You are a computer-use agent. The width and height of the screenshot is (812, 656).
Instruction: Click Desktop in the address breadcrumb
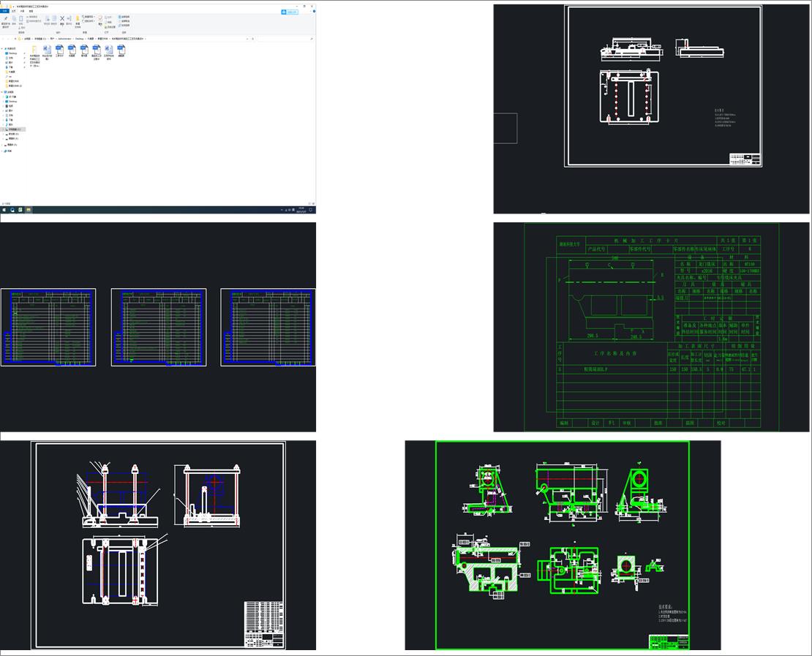79,39
